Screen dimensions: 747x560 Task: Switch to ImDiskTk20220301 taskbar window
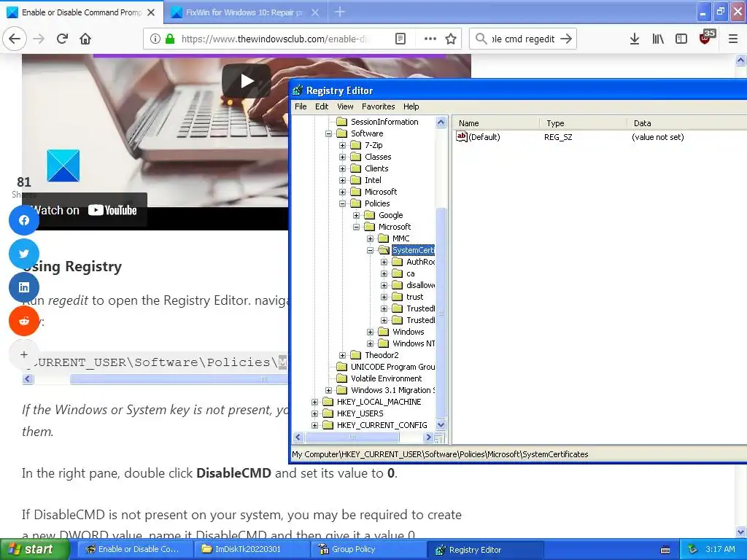(x=252, y=550)
